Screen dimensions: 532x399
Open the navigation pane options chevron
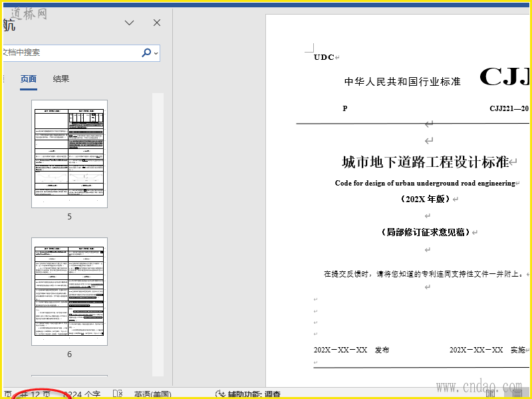pyautogui.click(x=129, y=23)
